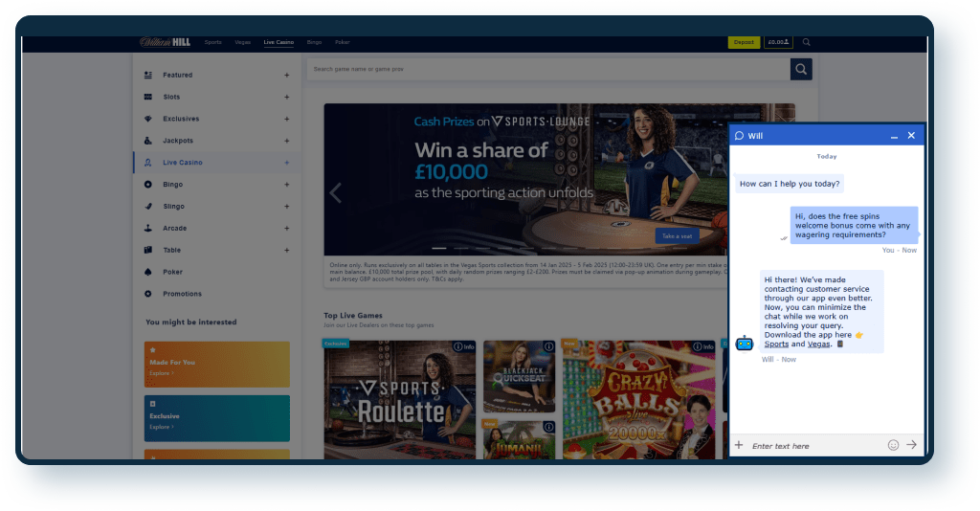Image resolution: width=980 pixels, height=511 pixels.
Task: Expand the Featured category
Action: 287,75
